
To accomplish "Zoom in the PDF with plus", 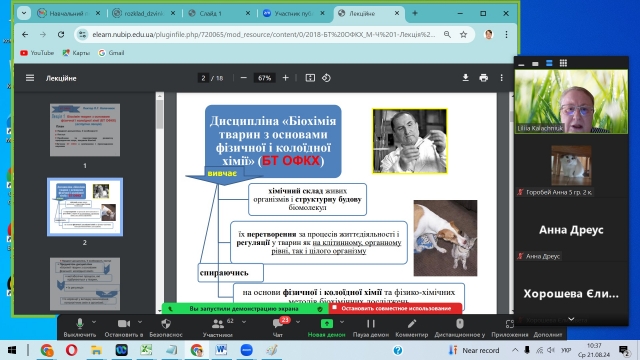I will 285,78.
